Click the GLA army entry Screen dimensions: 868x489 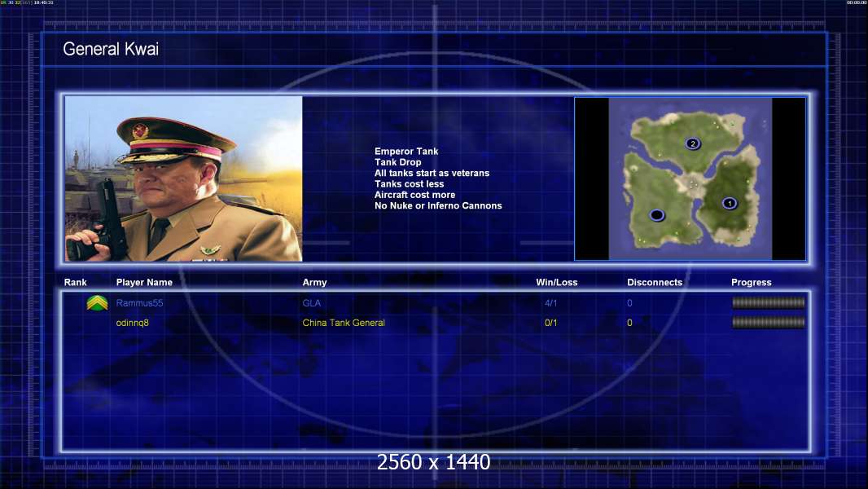pyautogui.click(x=311, y=303)
